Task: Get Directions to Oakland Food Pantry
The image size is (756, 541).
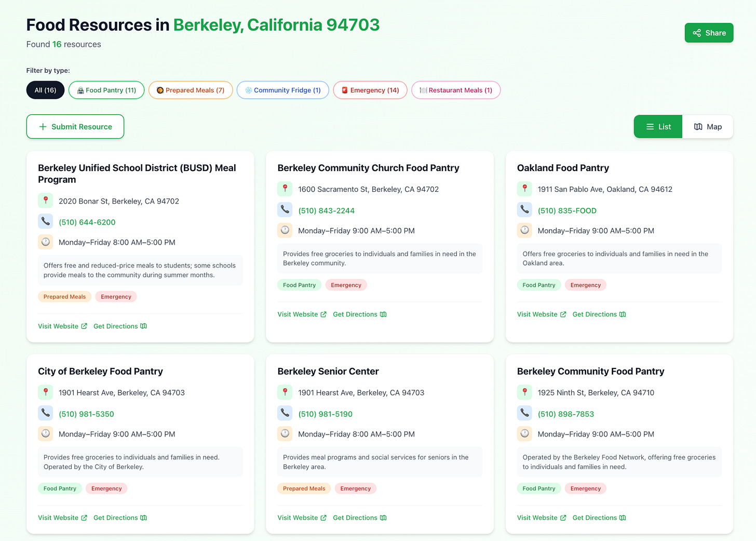Action: (599, 314)
